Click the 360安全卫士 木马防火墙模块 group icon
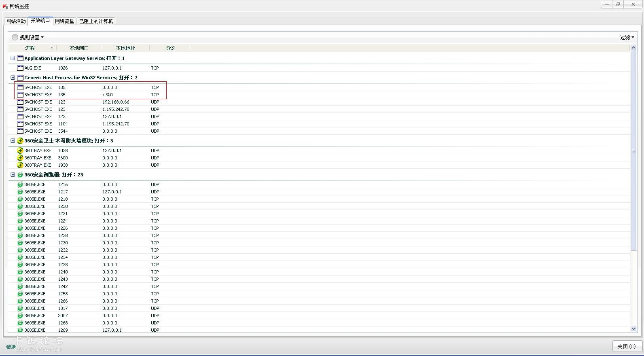Screen dimensions: 644x356 20,141
